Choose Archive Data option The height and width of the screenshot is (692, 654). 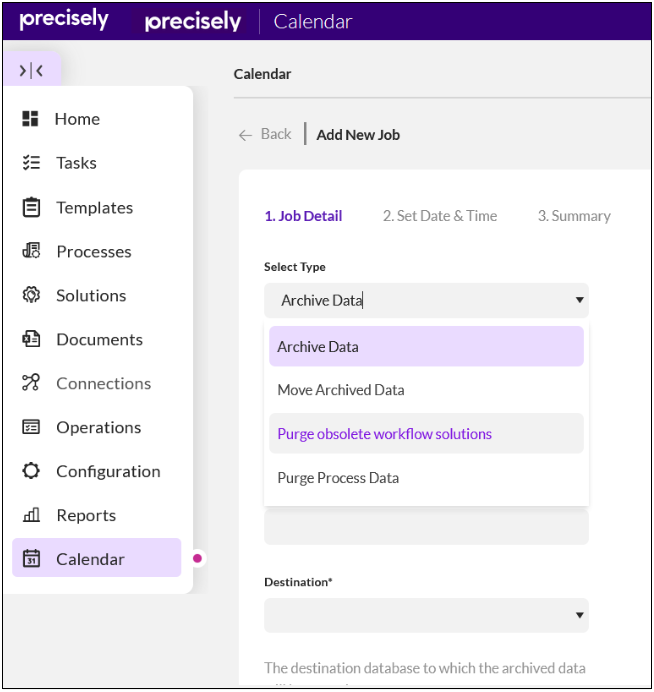(x=426, y=346)
